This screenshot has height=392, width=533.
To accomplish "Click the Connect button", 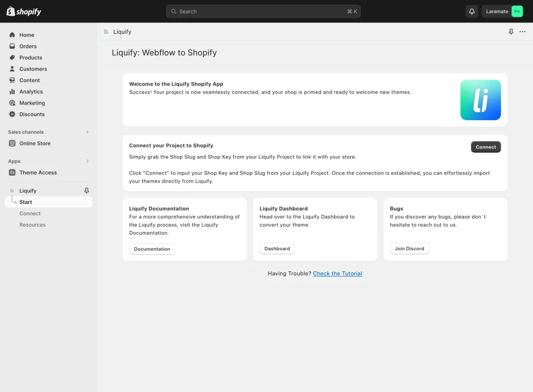I will (486, 147).
